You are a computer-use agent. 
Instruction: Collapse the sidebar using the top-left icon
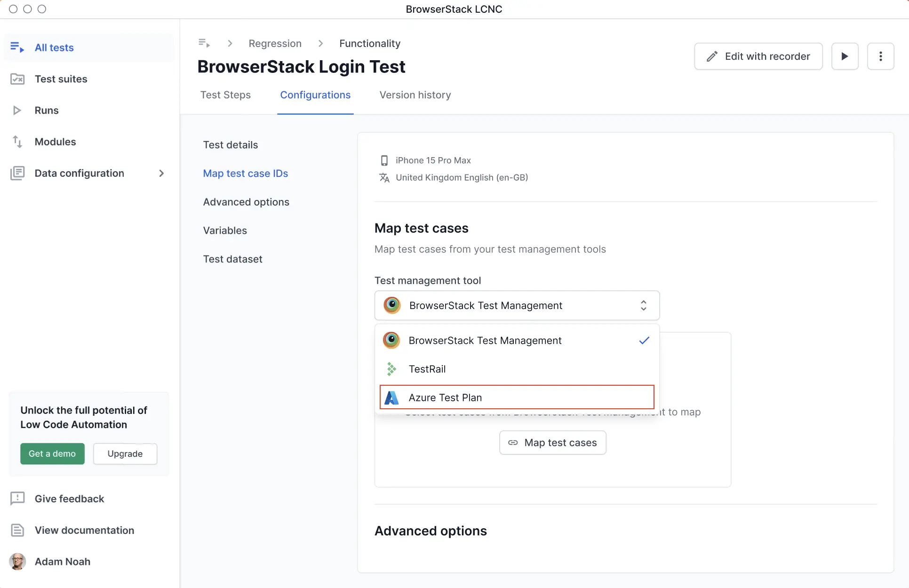(x=204, y=43)
